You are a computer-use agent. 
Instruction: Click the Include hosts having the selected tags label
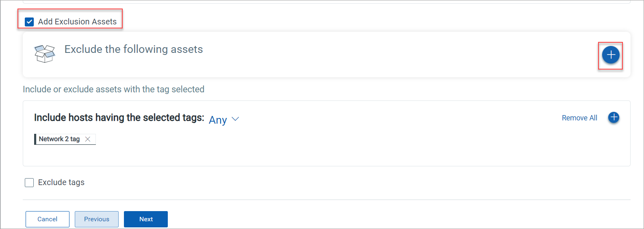click(x=119, y=118)
